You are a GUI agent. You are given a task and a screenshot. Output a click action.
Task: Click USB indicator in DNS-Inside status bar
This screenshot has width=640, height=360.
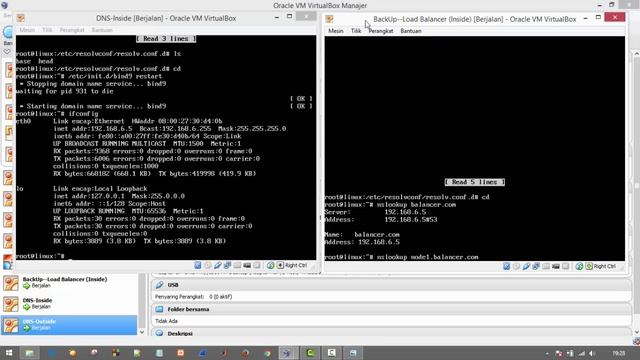click(218, 265)
